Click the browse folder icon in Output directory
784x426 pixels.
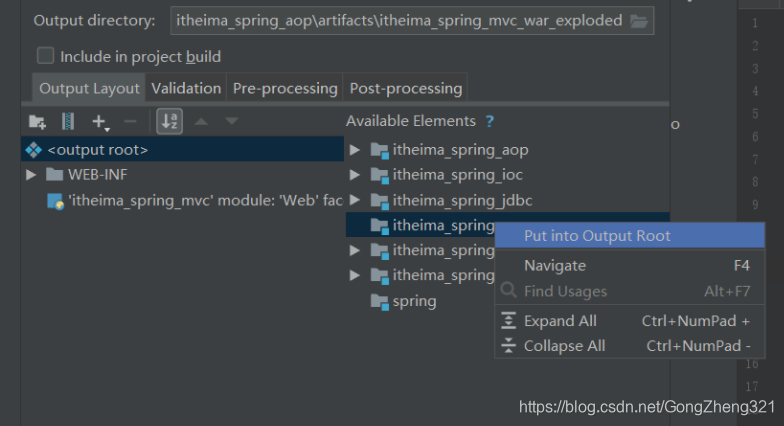pyautogui.click(x=639, y=21)
